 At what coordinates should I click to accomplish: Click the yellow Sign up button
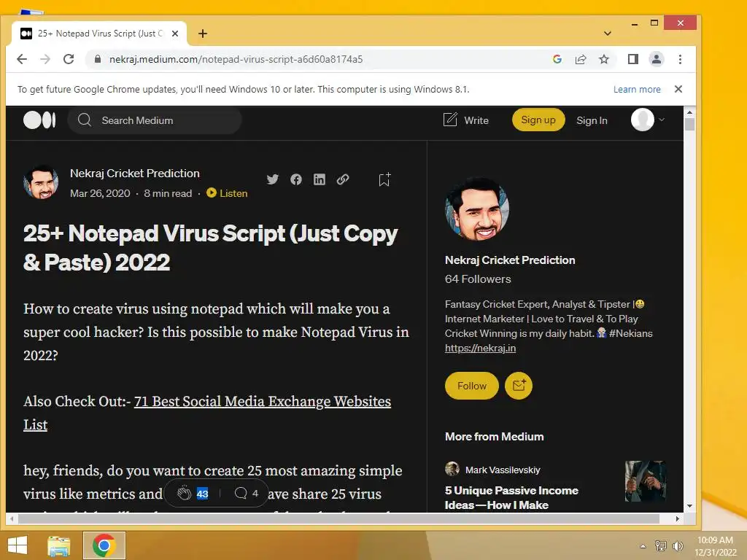pyautogui.click(x=538, y=120)
